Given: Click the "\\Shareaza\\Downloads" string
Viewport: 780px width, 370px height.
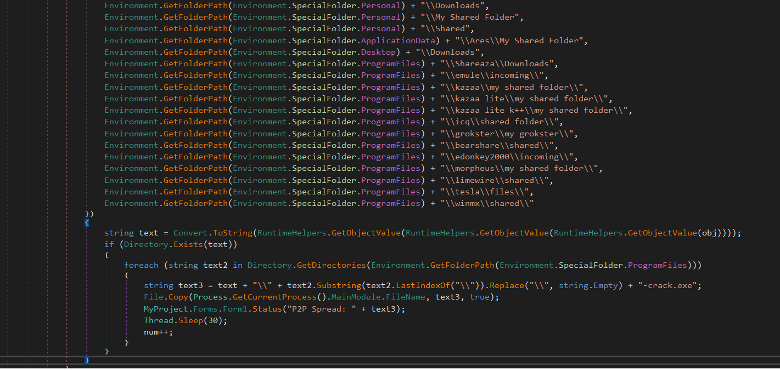Looking at the screenshot, I should point(497,64).
